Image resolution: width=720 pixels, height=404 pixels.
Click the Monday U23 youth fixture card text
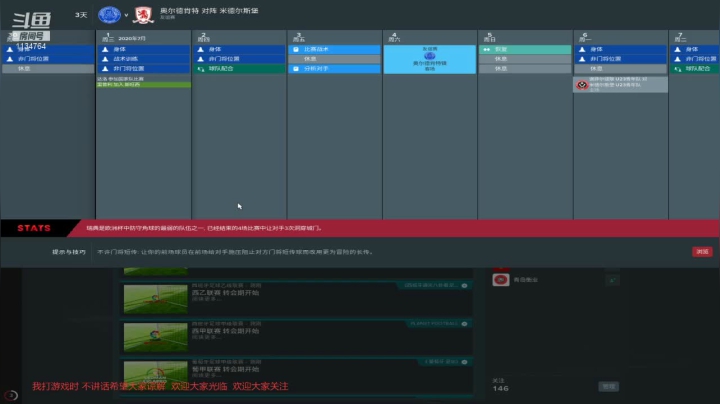(x=619, y=82)
